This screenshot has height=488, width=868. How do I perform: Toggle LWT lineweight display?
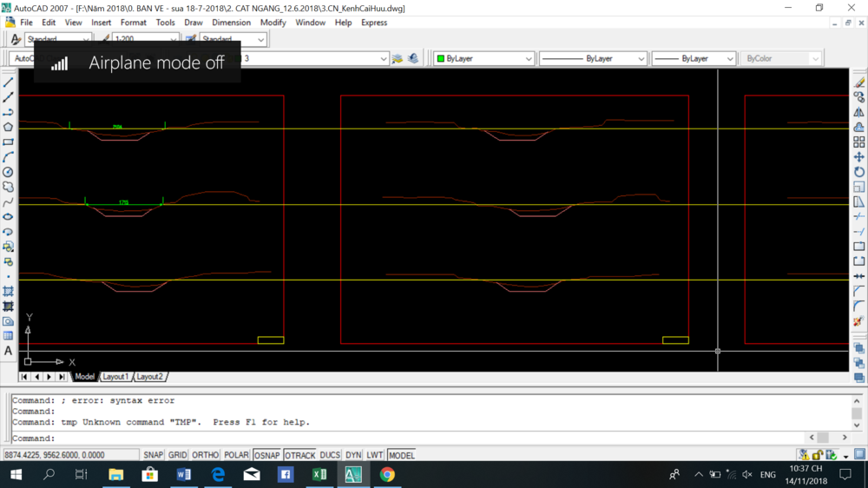click(x=375, y=455)
